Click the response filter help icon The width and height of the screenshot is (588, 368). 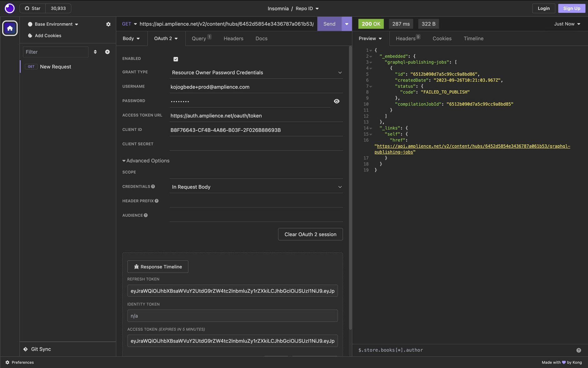[579, 350]
